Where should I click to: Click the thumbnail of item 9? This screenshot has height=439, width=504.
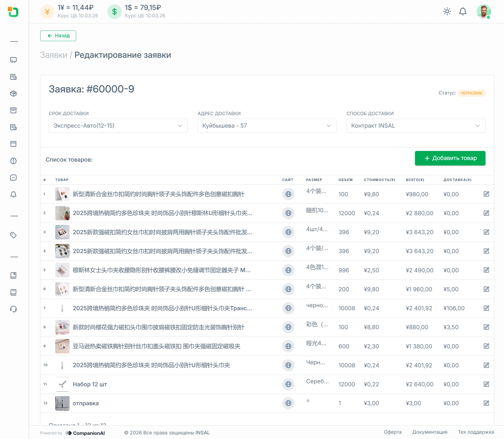(62, 346)
